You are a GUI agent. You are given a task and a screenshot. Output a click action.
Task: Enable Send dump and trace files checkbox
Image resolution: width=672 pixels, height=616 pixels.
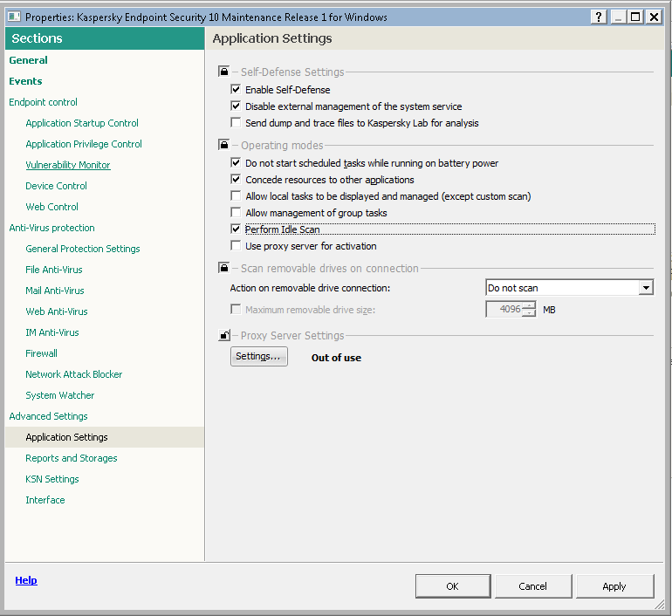236,122
